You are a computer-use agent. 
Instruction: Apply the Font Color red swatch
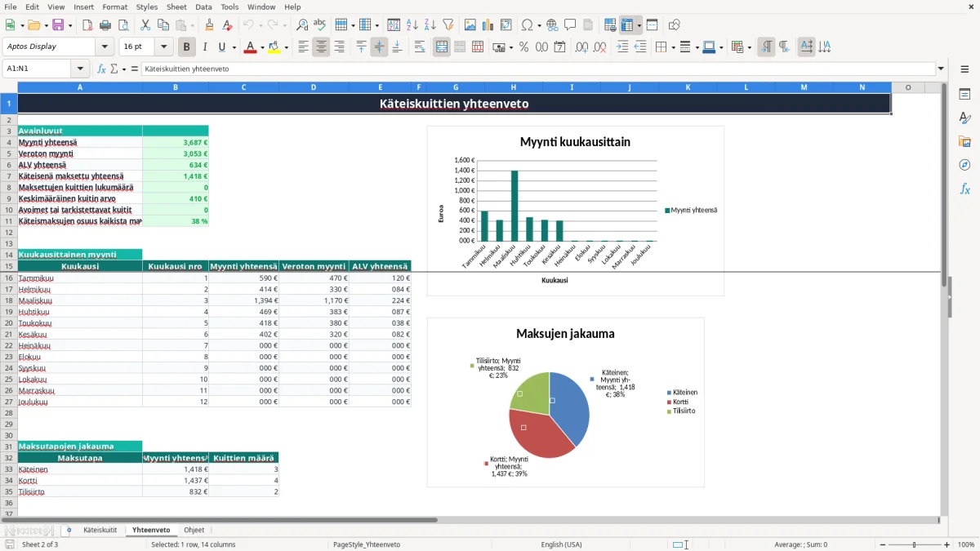(250, 47)
